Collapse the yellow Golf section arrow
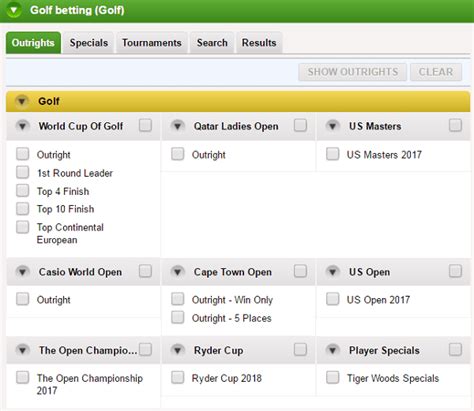 coord(22,101)
